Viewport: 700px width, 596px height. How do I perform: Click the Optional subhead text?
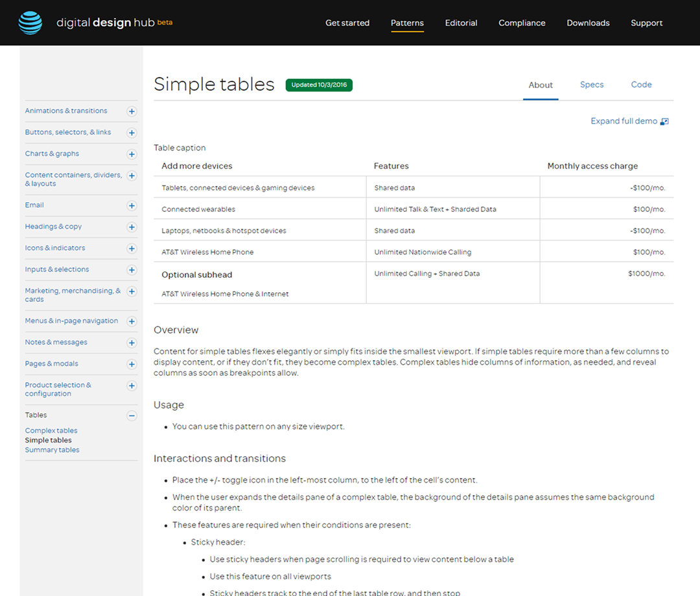coord(197,275)
